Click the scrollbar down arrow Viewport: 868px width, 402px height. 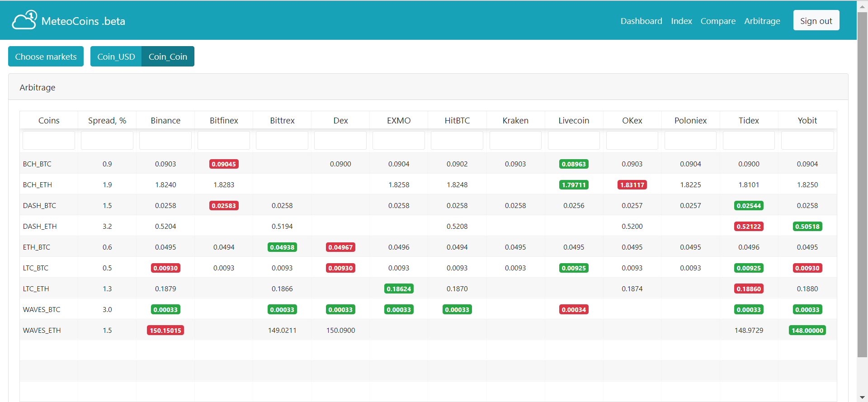coord(863,397)
